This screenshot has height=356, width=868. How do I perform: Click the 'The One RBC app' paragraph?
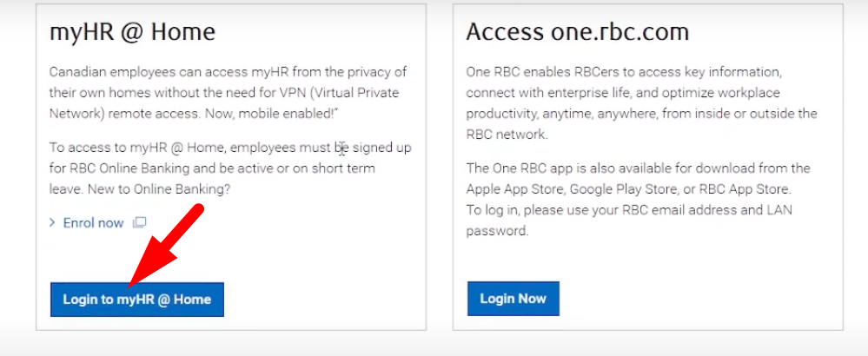point(638,178)
